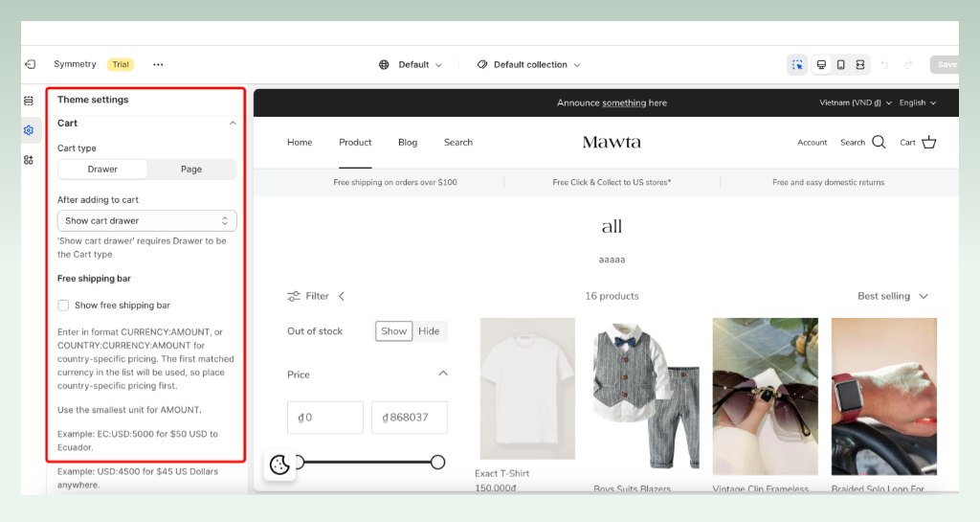
Task: Open the Default collection template dropdown
Action: tap(528, 64)
